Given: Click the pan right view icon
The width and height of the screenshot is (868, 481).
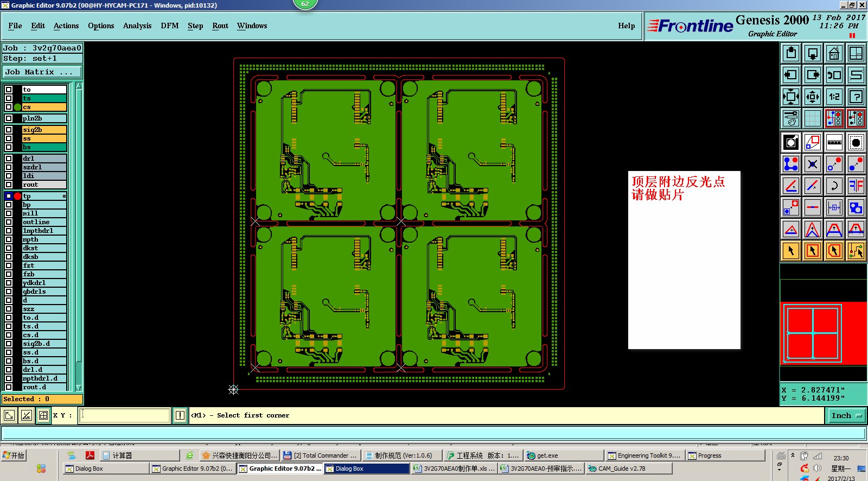Looking at the screenshot, I should [x=813, y=75].
